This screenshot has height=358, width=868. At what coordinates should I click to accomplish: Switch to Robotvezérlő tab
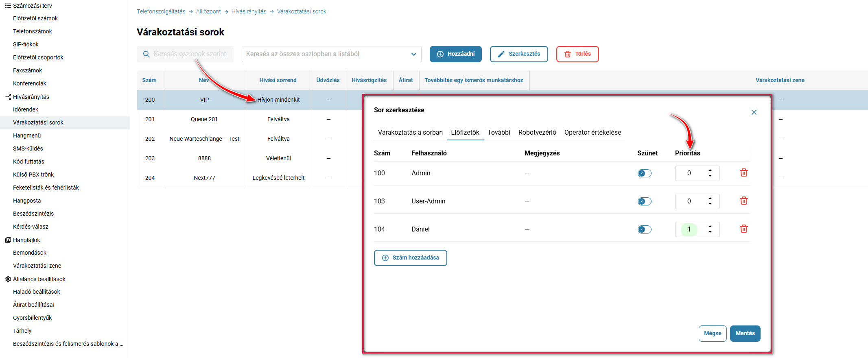pos(537,133)
